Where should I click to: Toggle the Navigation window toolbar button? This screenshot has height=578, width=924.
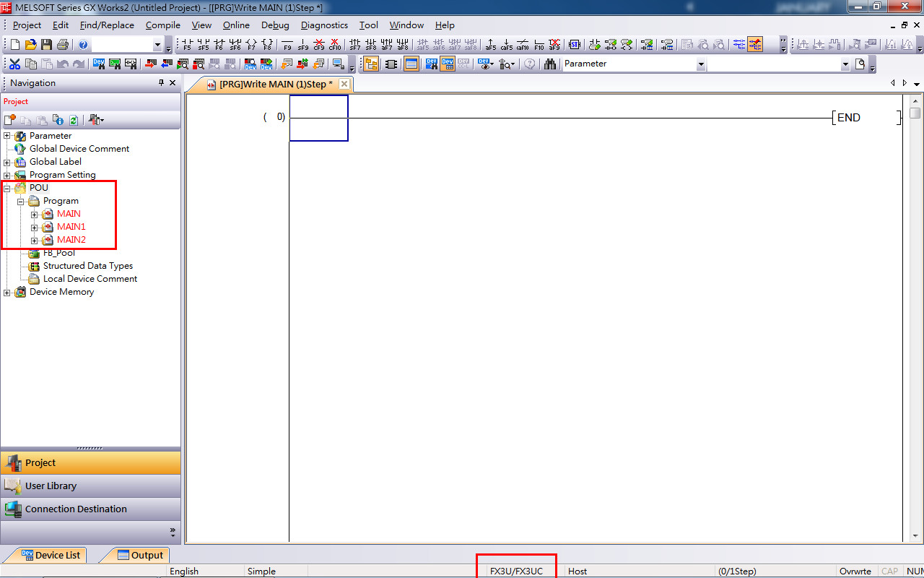click(371, 64)
